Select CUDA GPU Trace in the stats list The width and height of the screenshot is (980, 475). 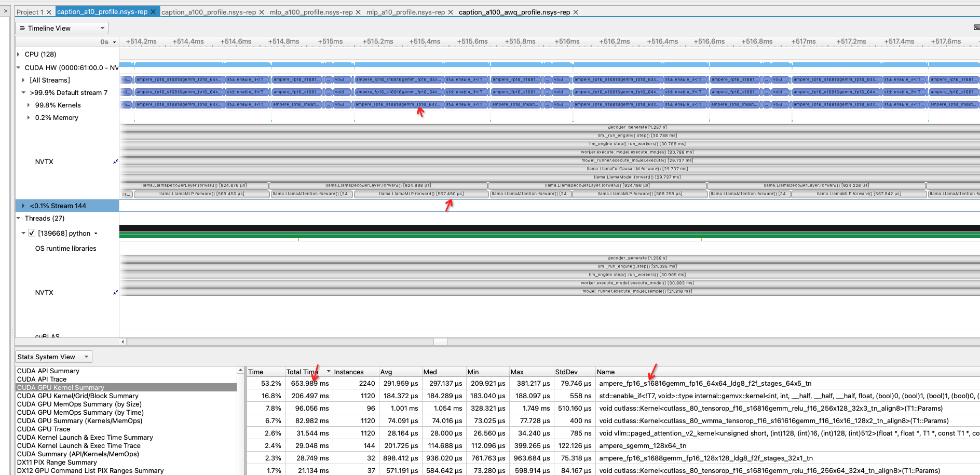[44, 429]
